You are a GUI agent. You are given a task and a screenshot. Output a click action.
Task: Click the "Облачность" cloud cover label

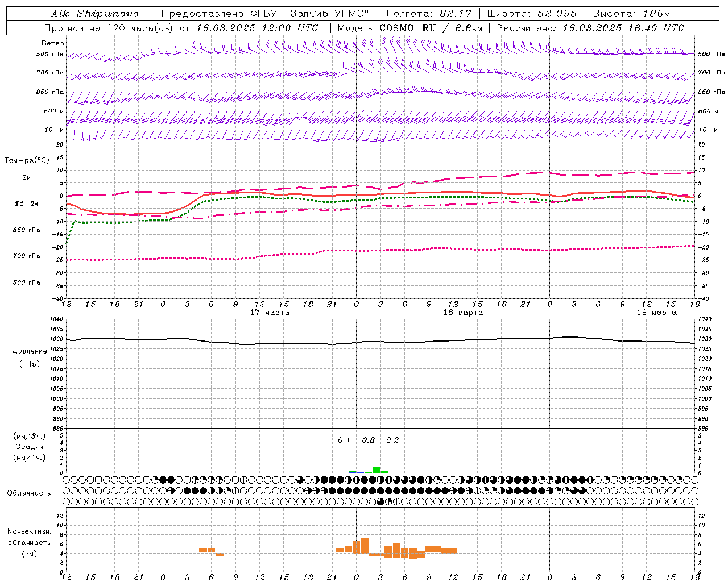pyautogui.click(x=29, y=493)
